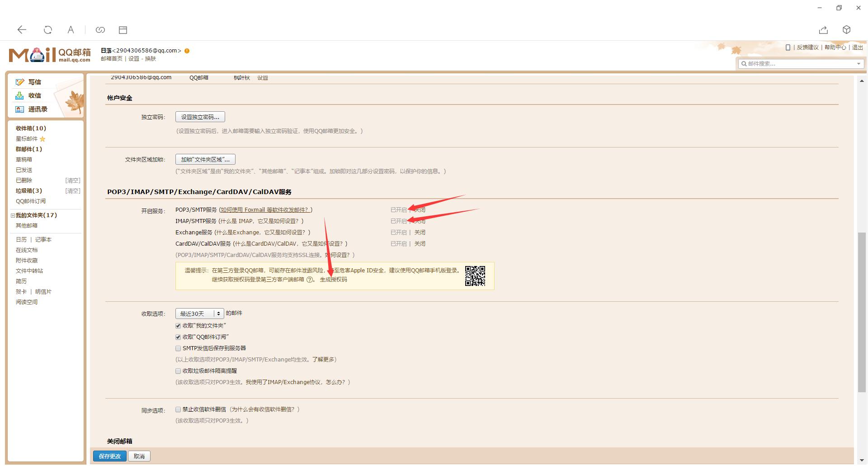Image resolution: width=868 pixels, height=466 pixels.
Task: Click the vertical scrollbar thumb
Action: pyautogui.click(x=862, y=312)
